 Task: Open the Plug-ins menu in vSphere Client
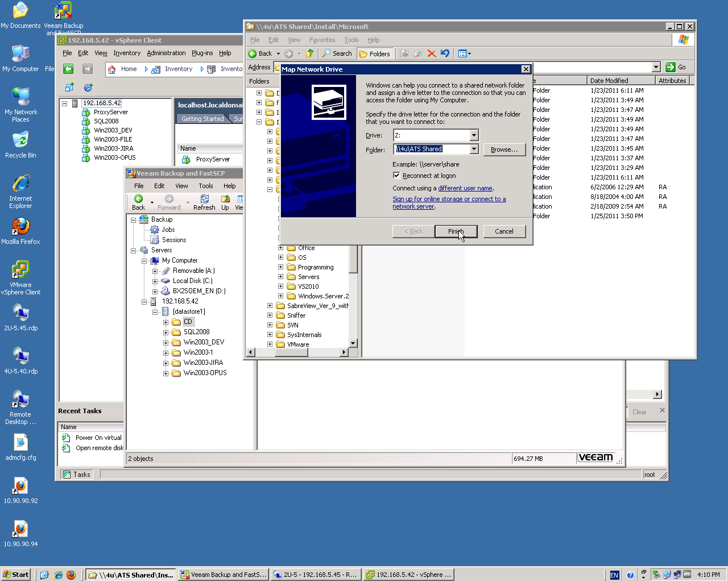click(202, 53)
